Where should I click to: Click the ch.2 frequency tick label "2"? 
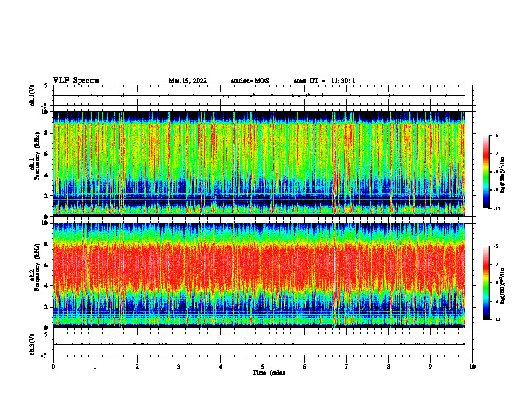48,307
